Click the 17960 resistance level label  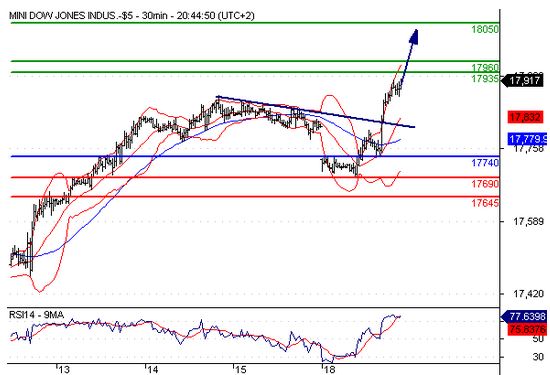coord(485,67)
